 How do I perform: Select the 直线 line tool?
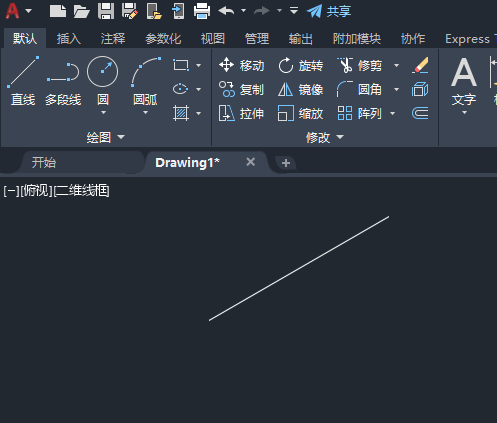(x=23, y=81)
